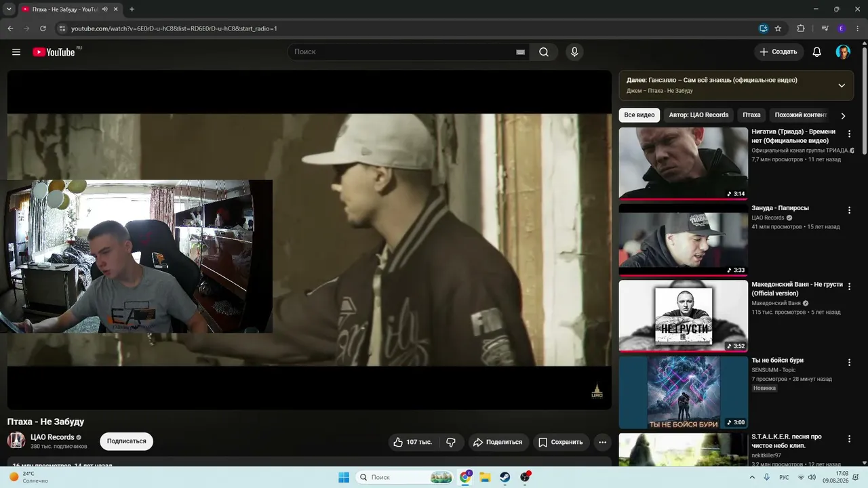
Task: Dislike the video Птаха - Не Забуду
Action: [x=451, y=442]
